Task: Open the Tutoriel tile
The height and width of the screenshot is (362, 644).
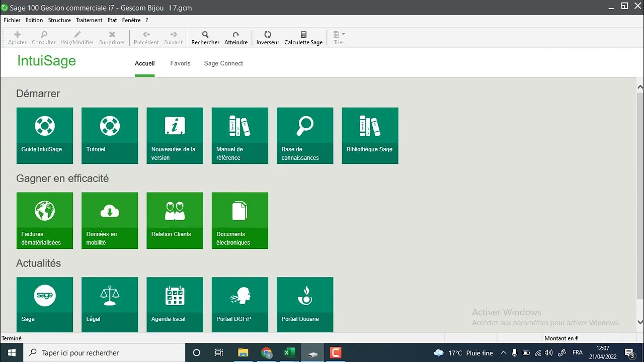Action: coord(110,136)
